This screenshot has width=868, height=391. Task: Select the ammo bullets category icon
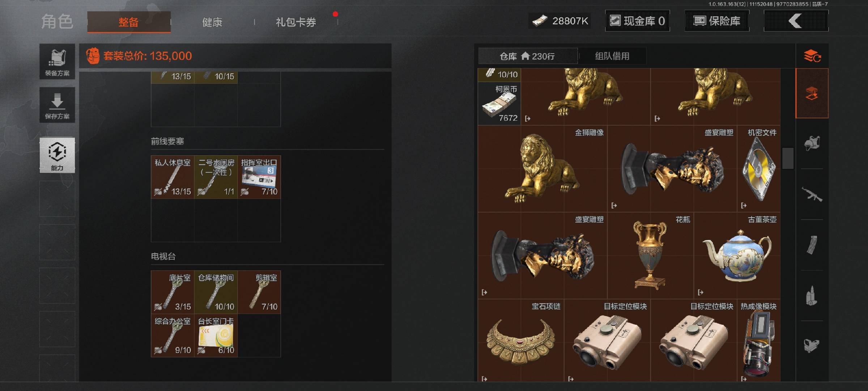pos(812,296)
